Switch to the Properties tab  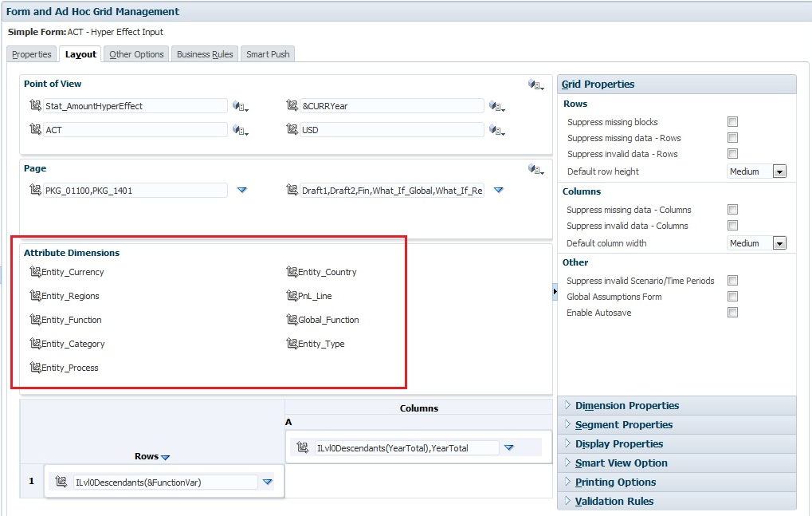(x=31, y=53)
